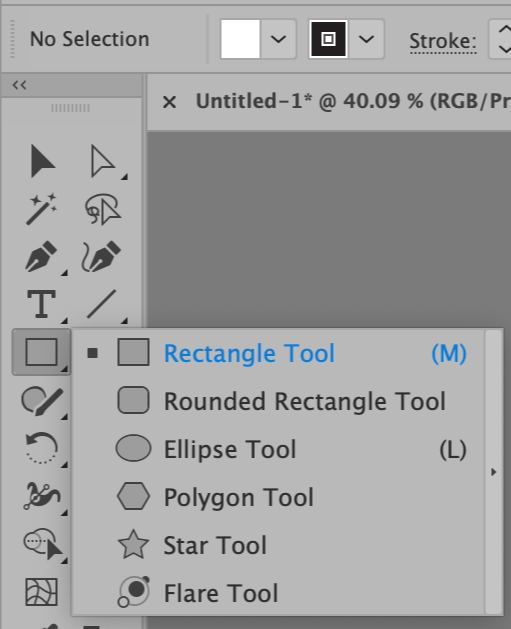This screenshot has height=629, width=511.
Task: Select the Selection tool black arrow
Action: [42, 161]
